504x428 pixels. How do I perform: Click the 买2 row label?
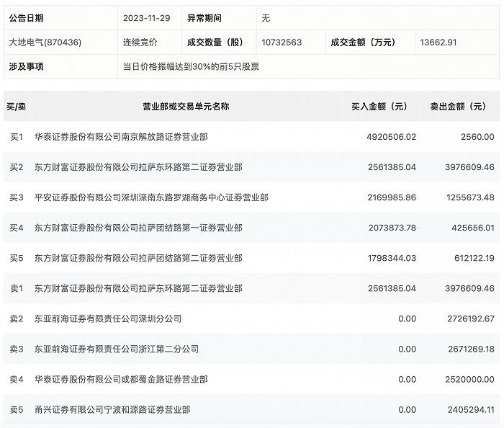[x=17, y=167]
